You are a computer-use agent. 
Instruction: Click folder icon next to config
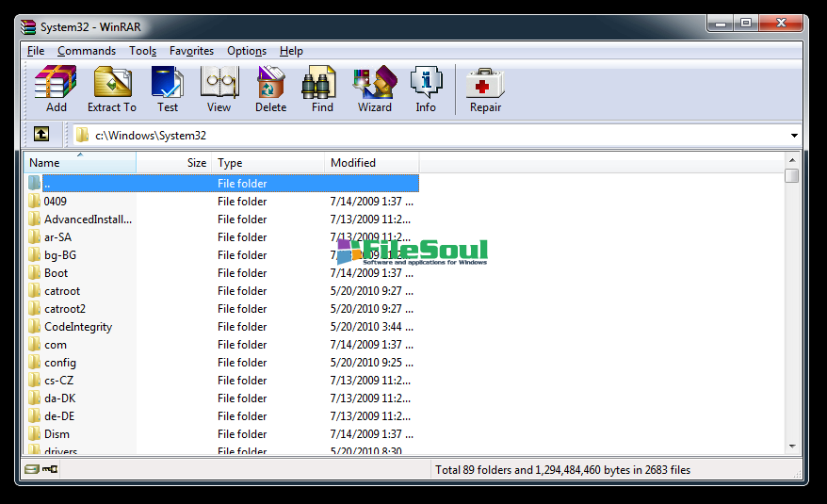coord(34,363)
